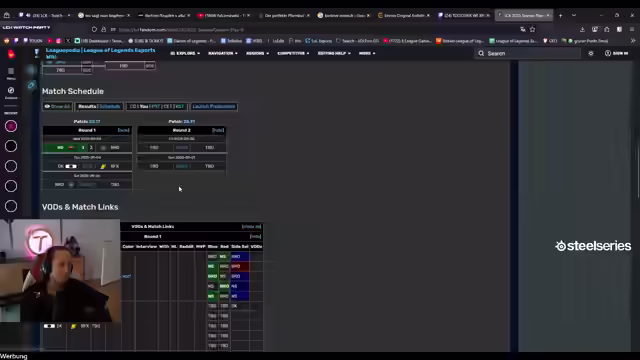The height and width of the screenshot is (360, 640).
Task: Toggle the Show All eye button
Action: 58,107
